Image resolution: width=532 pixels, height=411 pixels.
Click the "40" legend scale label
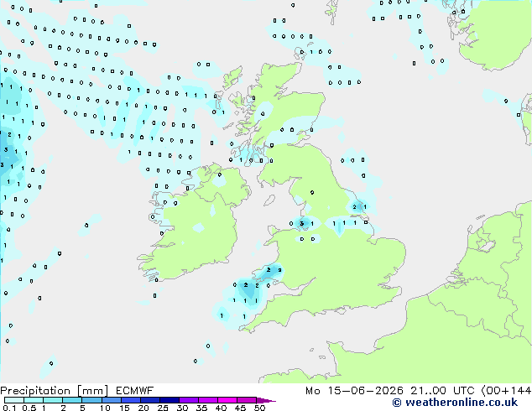[x=221, y=408]
